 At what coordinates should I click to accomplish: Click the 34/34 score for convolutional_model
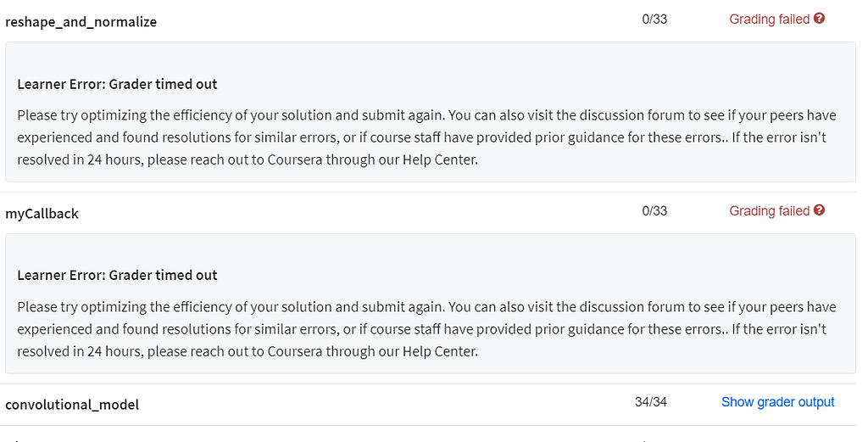pyautogui.click(x=651, y=402)
